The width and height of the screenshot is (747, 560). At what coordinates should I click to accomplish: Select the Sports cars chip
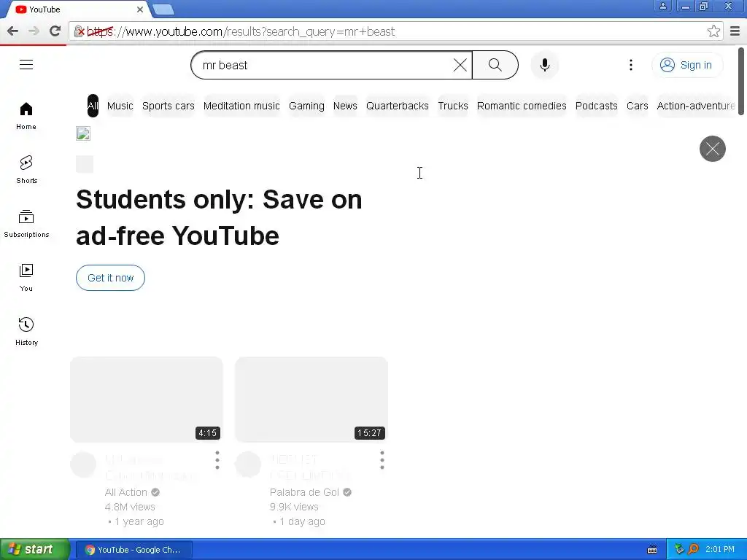(x=169, y=106)
